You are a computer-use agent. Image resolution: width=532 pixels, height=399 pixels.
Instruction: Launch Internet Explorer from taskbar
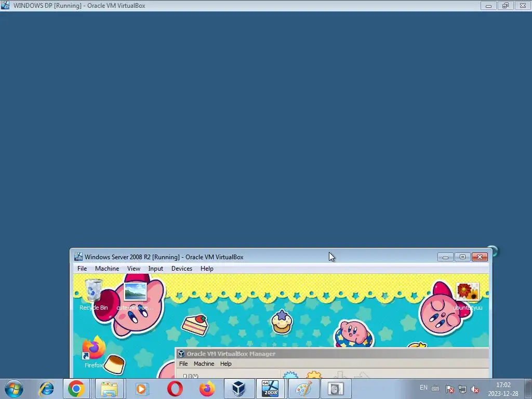tap(46, 389)
